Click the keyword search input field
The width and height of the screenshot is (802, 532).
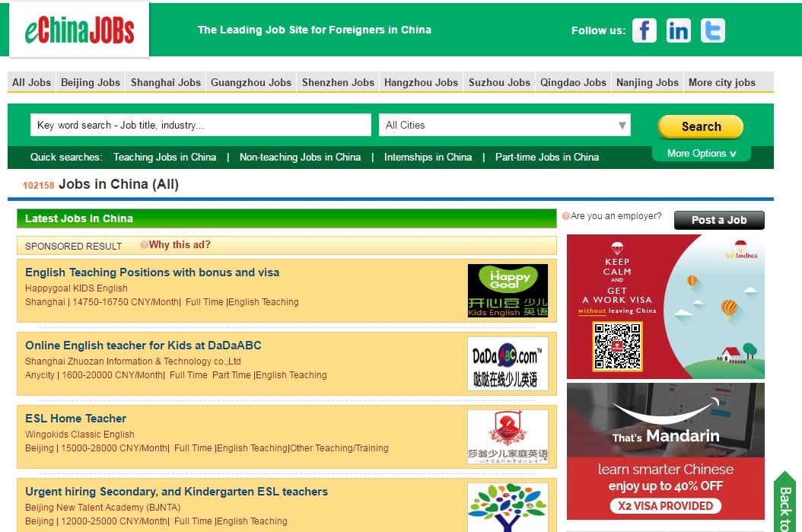(201, 126)
